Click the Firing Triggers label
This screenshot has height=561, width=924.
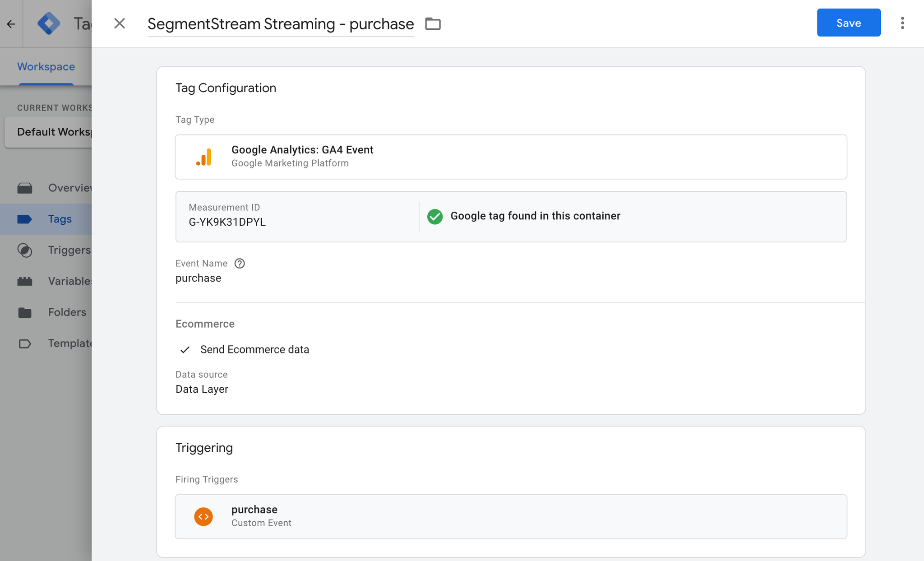pyautogui.click(x=207, y=479)
